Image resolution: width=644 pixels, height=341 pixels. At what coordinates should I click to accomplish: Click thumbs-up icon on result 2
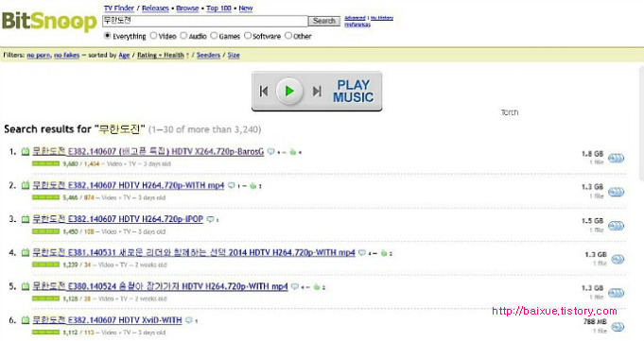coord(253,186)
